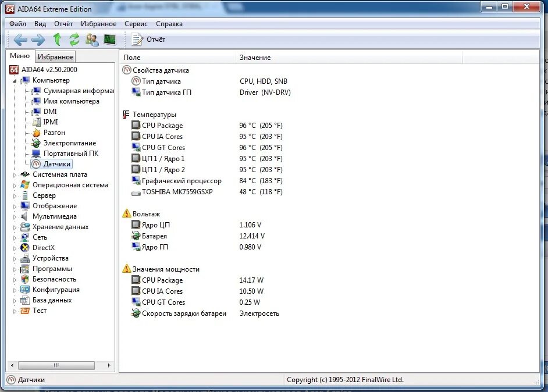Image resolution: width=548 pixels, height=392 pixels.
Task: Click the Программы icon in tree
Action: click(25, 269)
